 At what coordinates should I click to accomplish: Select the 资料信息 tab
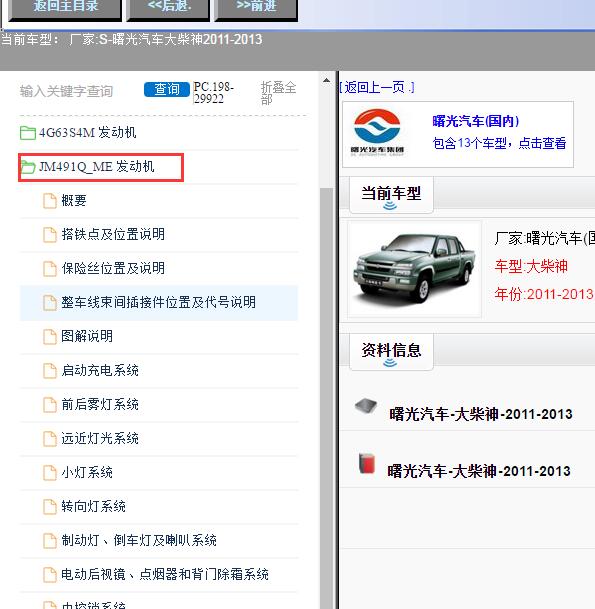point(391,351)
